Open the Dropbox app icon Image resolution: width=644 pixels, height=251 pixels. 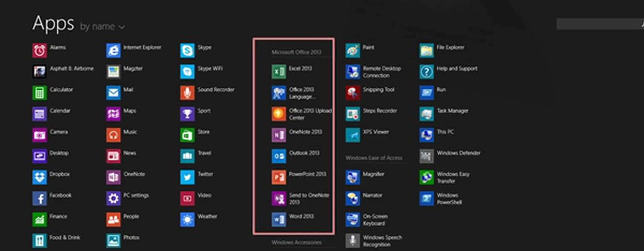pos(40,177)
